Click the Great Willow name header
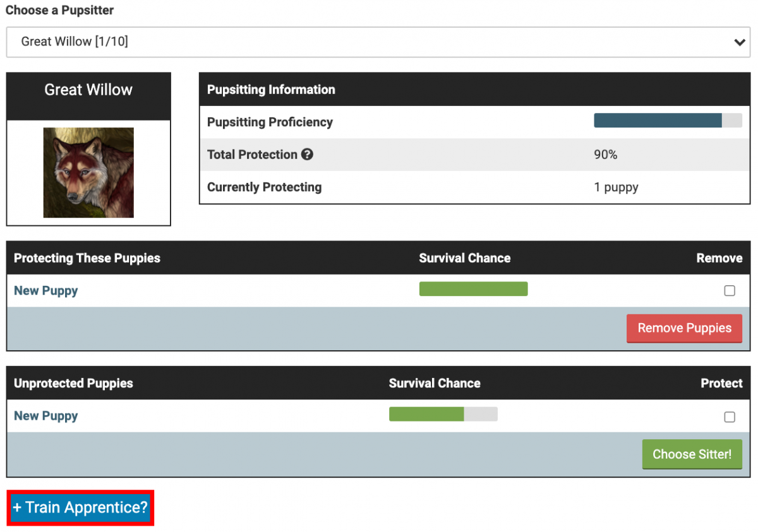The height and width of the screenshot is (532, 758). point(88,90)
